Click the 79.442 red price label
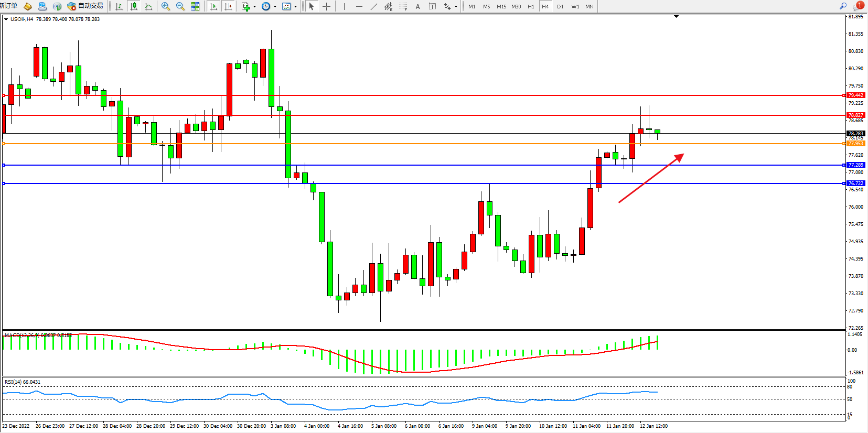The image size is (868, 433). click(855, 95)
